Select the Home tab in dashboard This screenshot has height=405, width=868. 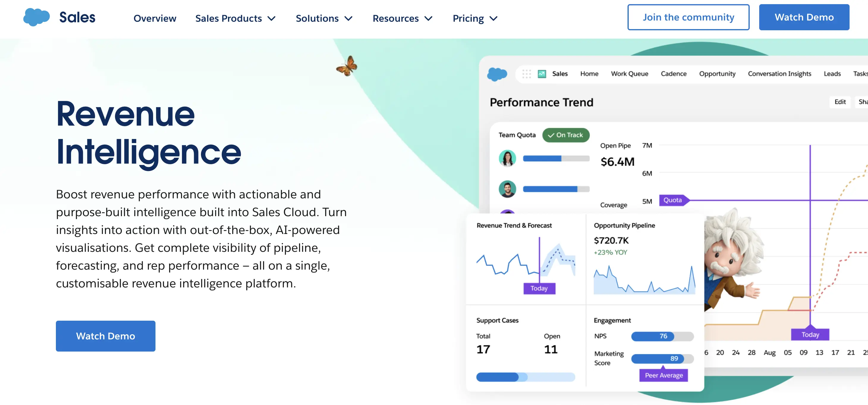[x=589, y=74]
